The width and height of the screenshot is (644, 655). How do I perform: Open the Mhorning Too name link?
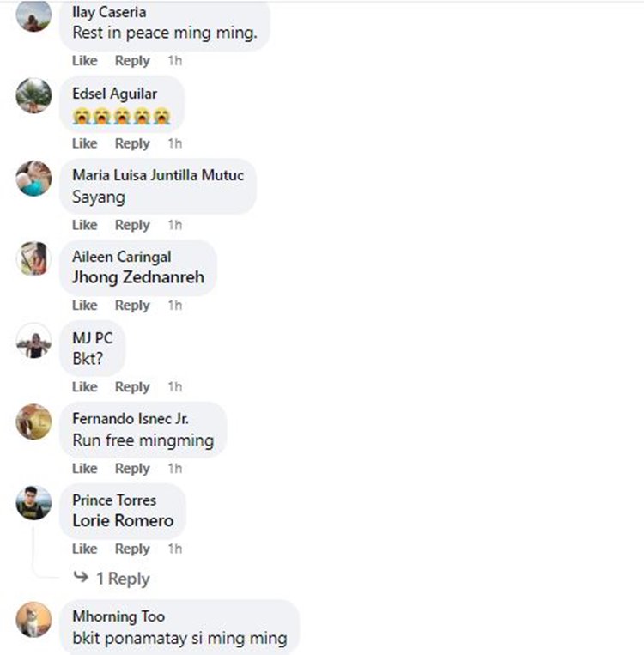[x=118, y=616]
